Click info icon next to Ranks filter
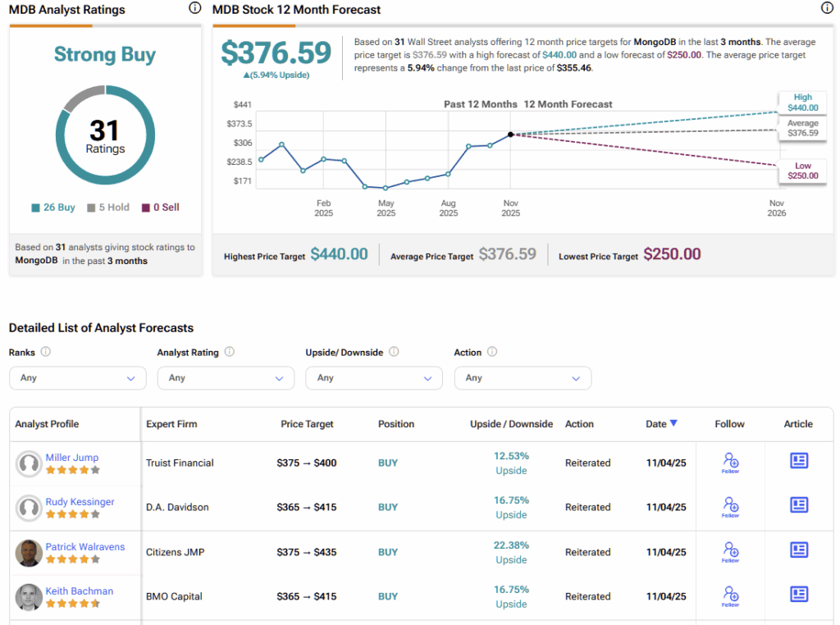 (46, 352)
